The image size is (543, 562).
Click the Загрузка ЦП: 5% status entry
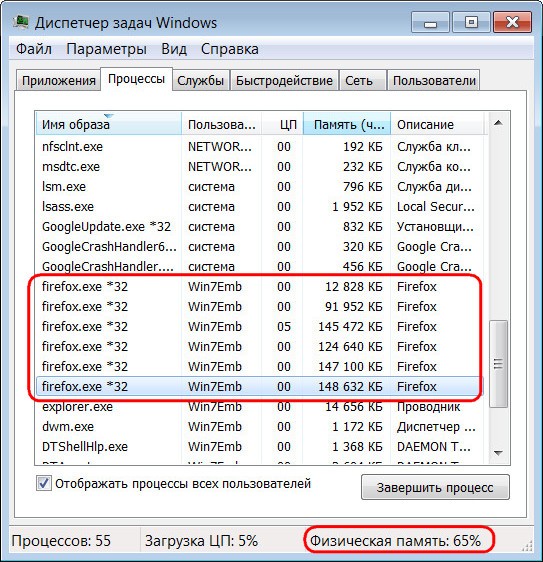click(201, 541)
